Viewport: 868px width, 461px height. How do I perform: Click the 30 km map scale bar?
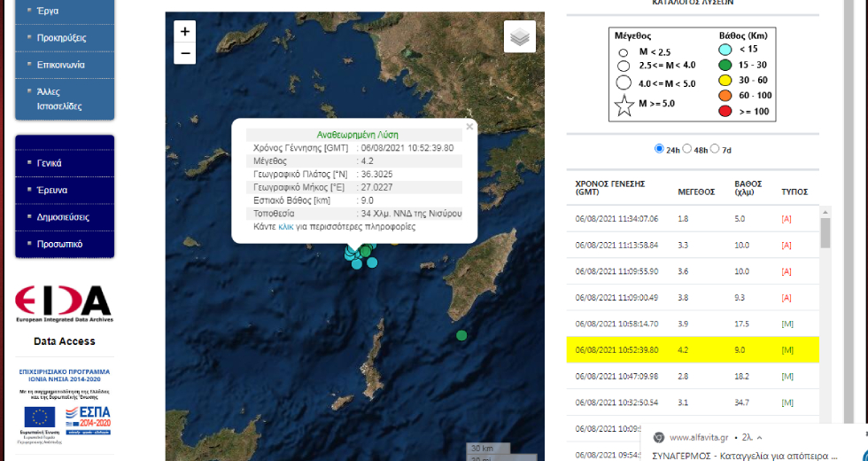488,448
